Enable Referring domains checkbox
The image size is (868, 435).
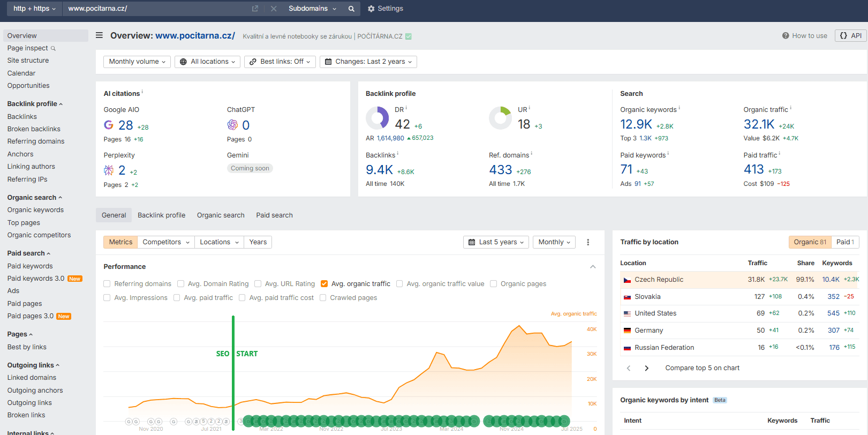(x=107, y=284)
